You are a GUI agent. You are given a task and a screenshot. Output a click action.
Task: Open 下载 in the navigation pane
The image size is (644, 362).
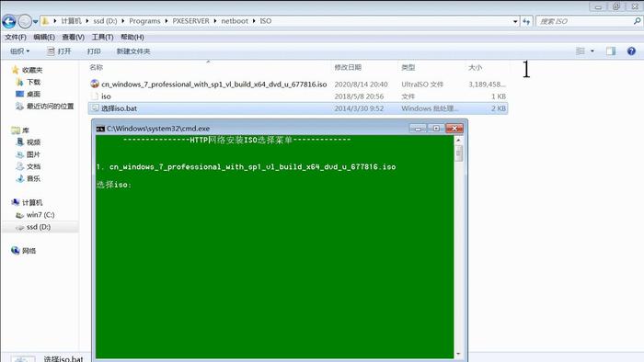pyautogui.click(x=33, y=82)
